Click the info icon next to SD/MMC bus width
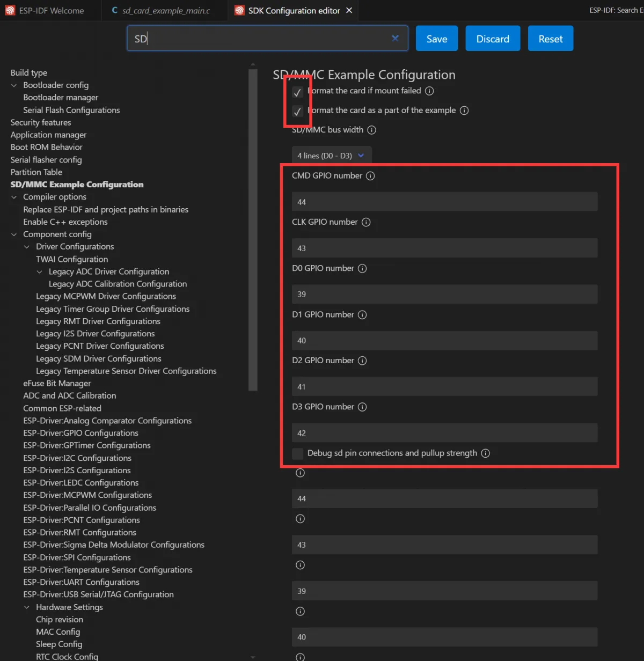The image size is (644, 661). (x=371, y=129)
